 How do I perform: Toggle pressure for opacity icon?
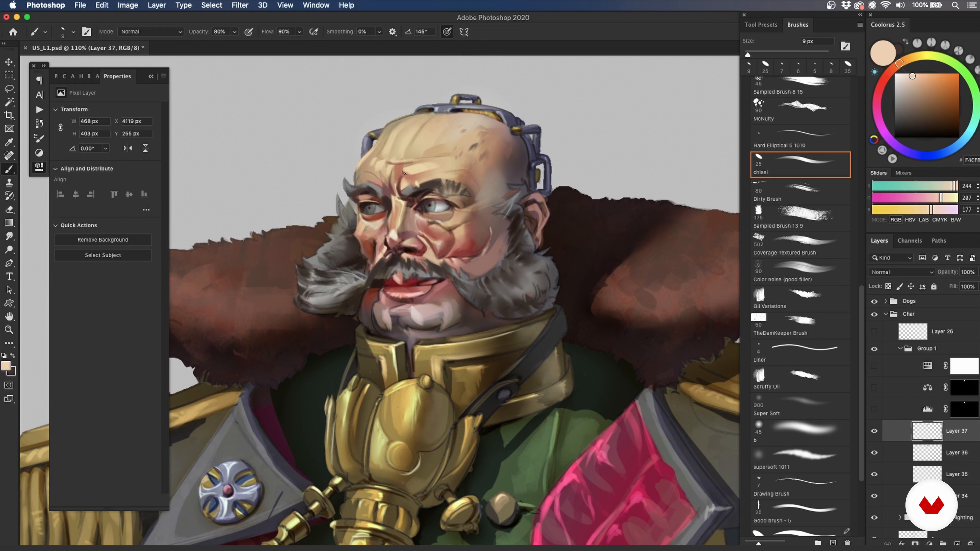249,32
